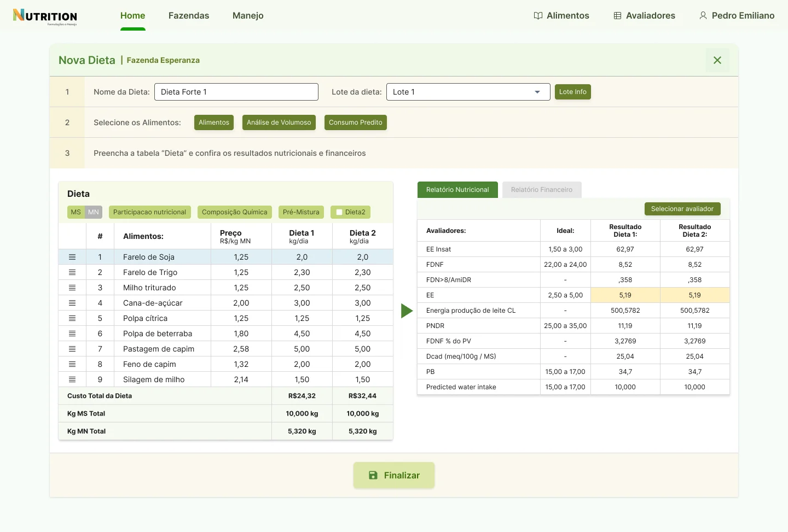This screenshot has width=788, height=532.
Task: Open the Manejo menu
Action: [248, 16]
